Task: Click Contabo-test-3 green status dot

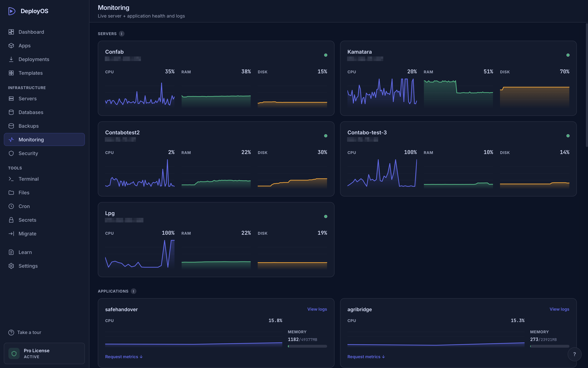Action: click(x=568, y=136)
